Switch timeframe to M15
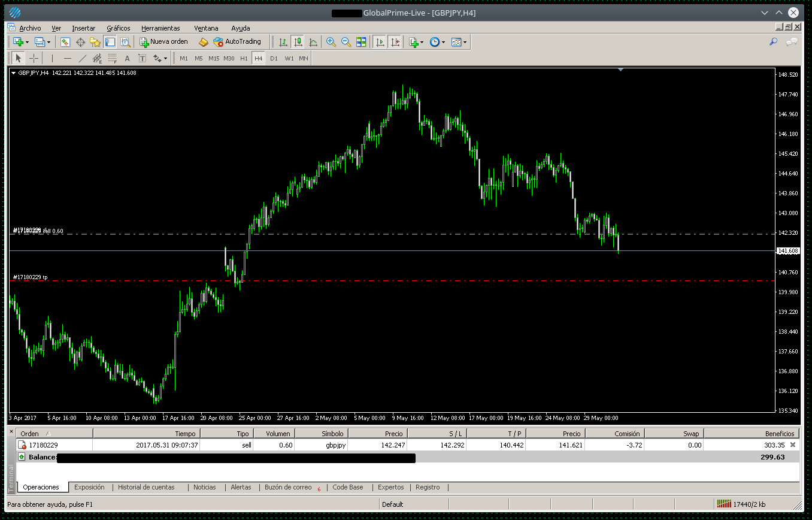Image resolution: width=812 pixels, height=520 pixels. tap(213, 58)
